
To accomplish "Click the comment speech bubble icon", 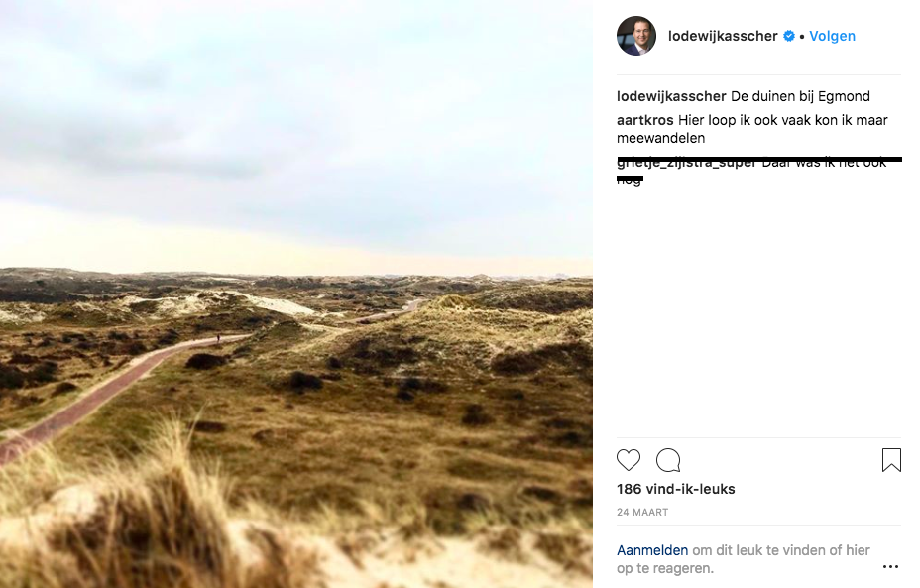I will point(668,460).
